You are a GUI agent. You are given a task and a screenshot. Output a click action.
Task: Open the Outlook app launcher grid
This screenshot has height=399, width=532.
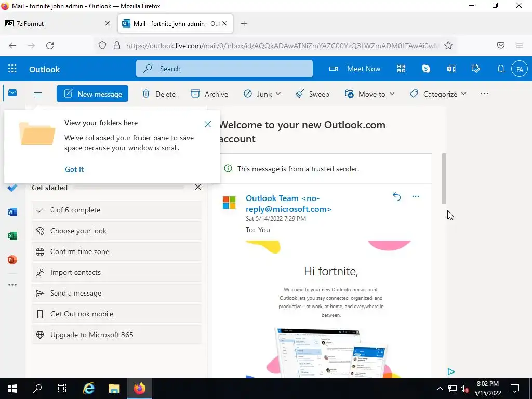click(x=12, y=69)
